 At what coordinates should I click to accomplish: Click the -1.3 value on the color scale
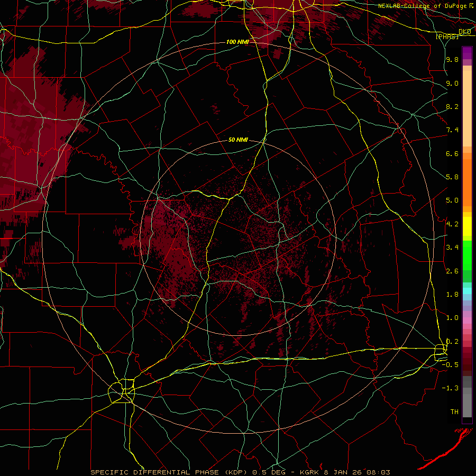pyautogui.click(x=450, y=388)
